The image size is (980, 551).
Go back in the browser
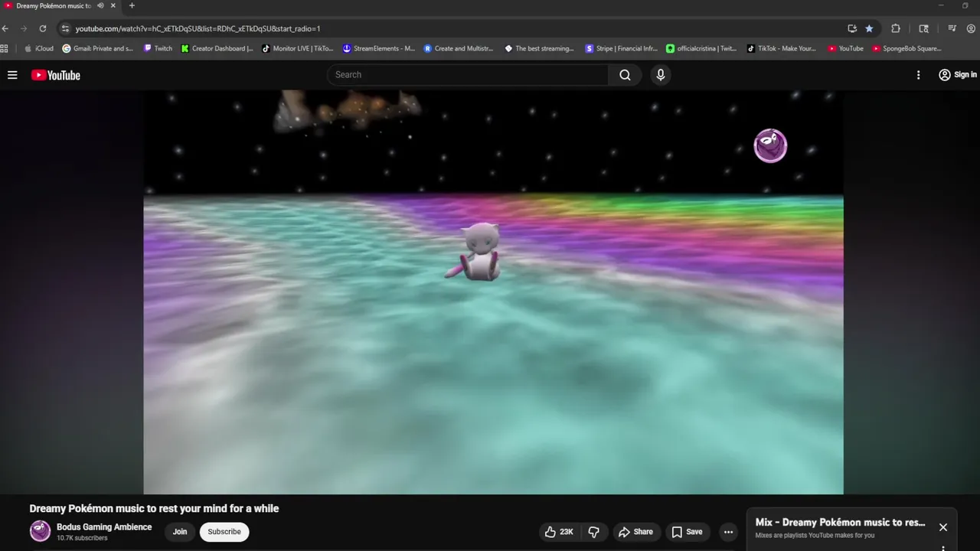[x=5, y=28]
